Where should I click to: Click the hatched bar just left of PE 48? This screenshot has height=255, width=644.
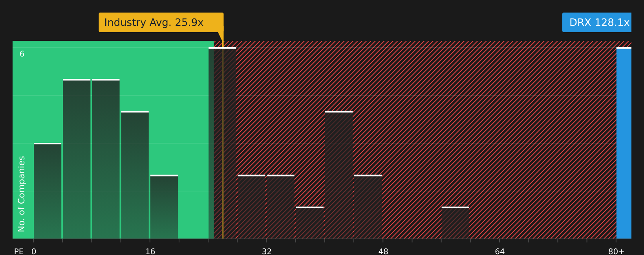368,207
